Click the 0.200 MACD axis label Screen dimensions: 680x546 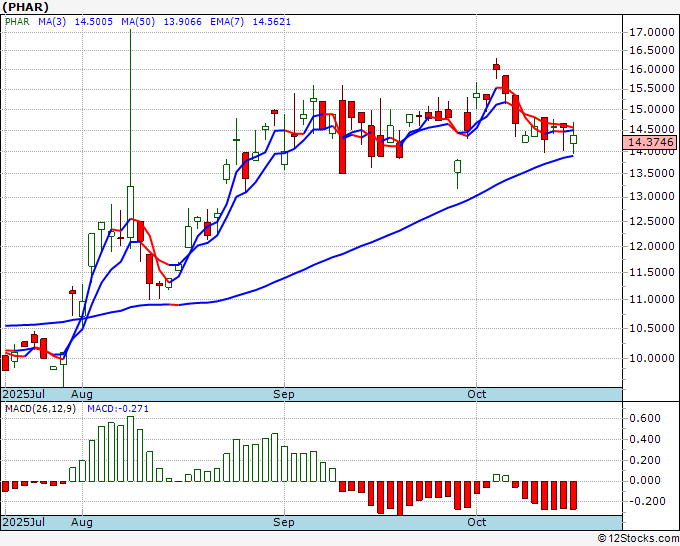pos(644,460)
